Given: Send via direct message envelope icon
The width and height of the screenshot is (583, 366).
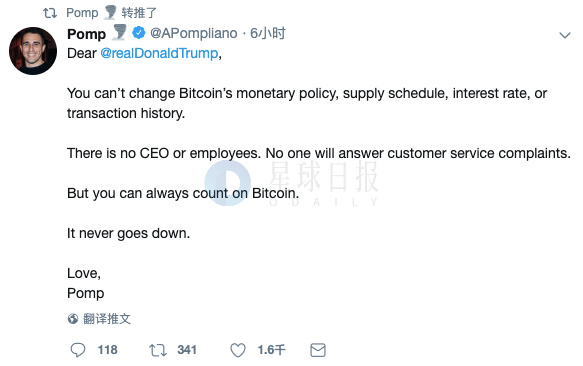Looking at the screenshot, I should tap(318, 350).
